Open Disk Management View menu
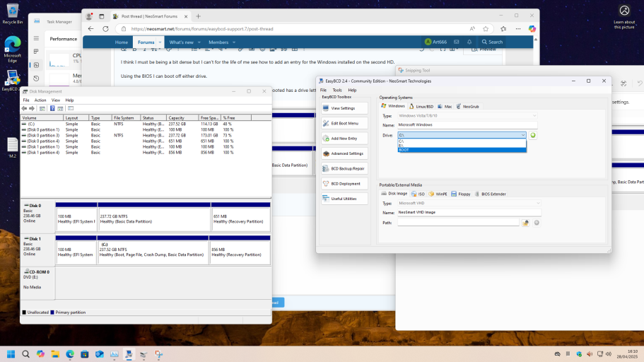Image resolution: width=644 pixels, height=362 pixels. click(55, 100)
